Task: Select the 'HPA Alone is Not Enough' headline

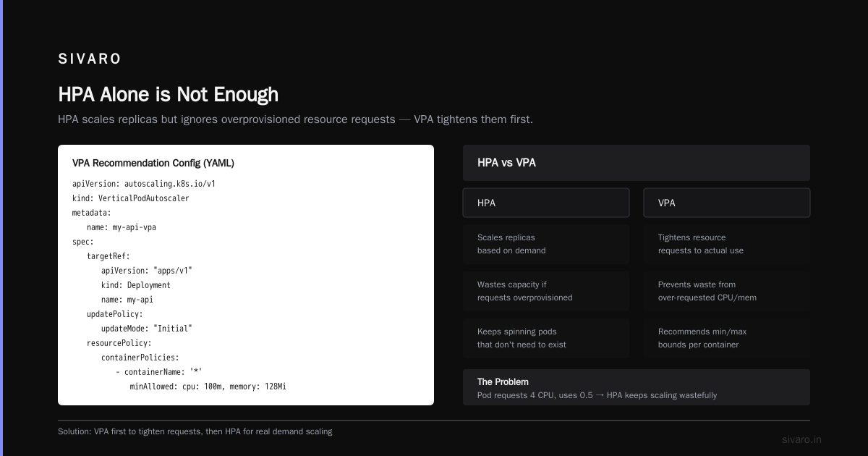Action: point(168,94)
